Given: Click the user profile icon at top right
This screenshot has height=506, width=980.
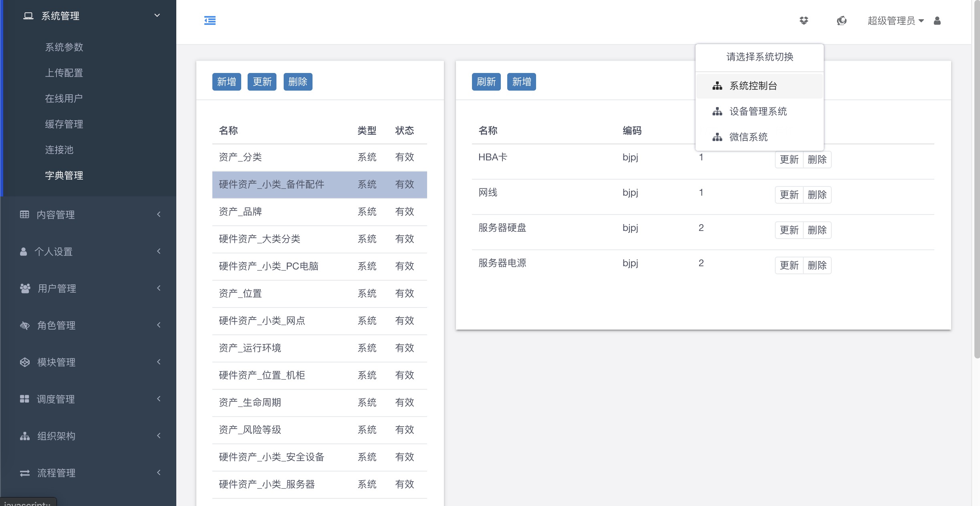Looking at the screenshot, I should pos(937,20).
